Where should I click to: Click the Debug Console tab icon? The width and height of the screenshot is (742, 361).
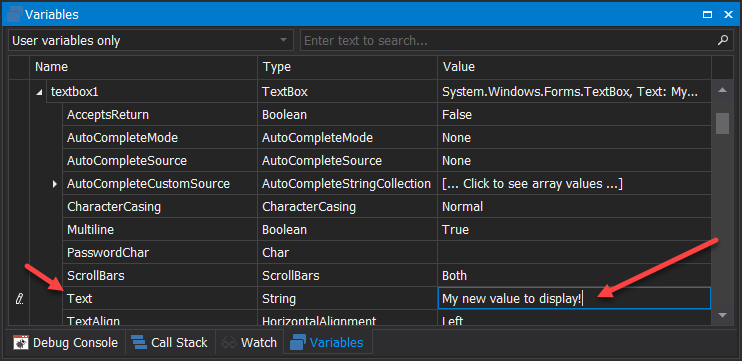20,342
